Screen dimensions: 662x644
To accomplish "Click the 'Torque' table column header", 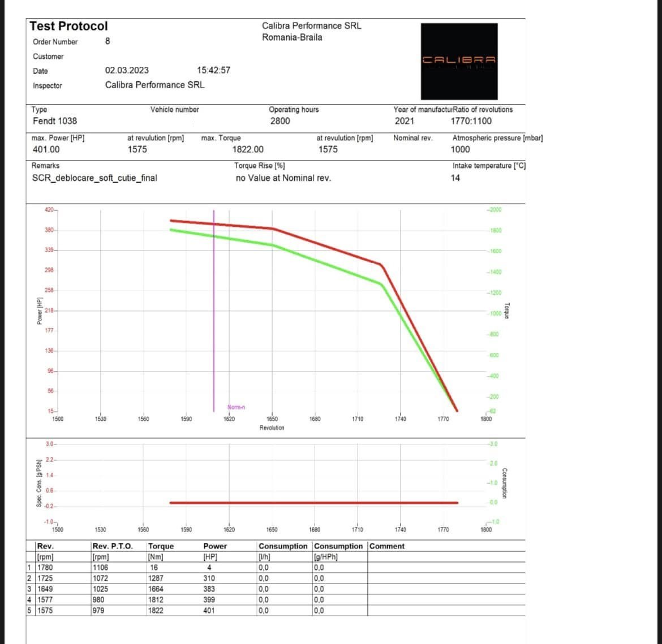I will coord(161,546).
